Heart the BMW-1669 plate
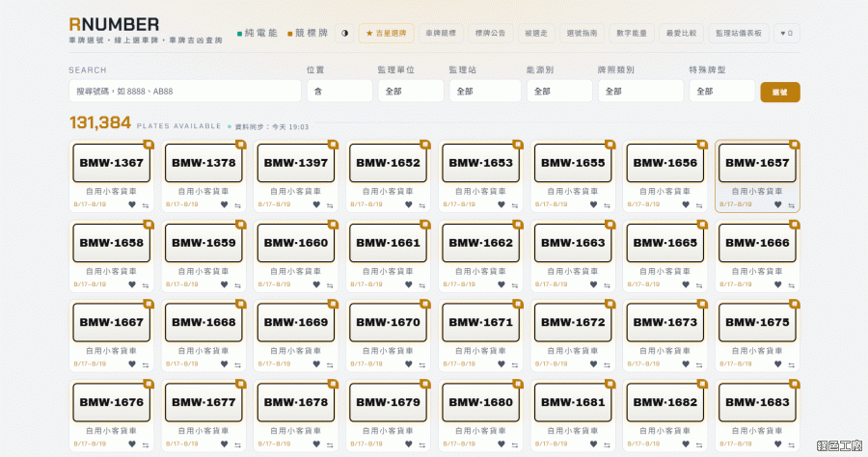This screenshot has height=457, width=868. 316,364
